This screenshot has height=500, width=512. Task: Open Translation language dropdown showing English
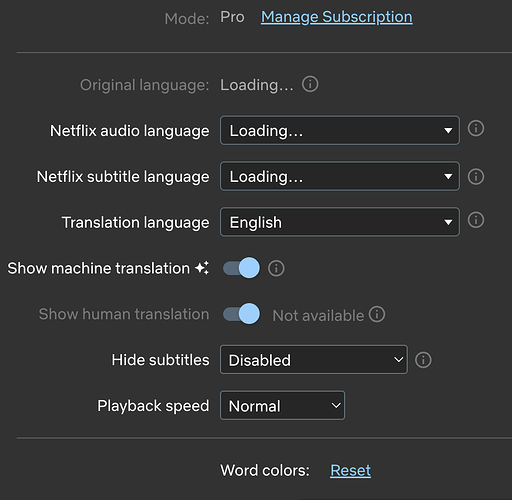pyautogui.click(x=340, y=222)
